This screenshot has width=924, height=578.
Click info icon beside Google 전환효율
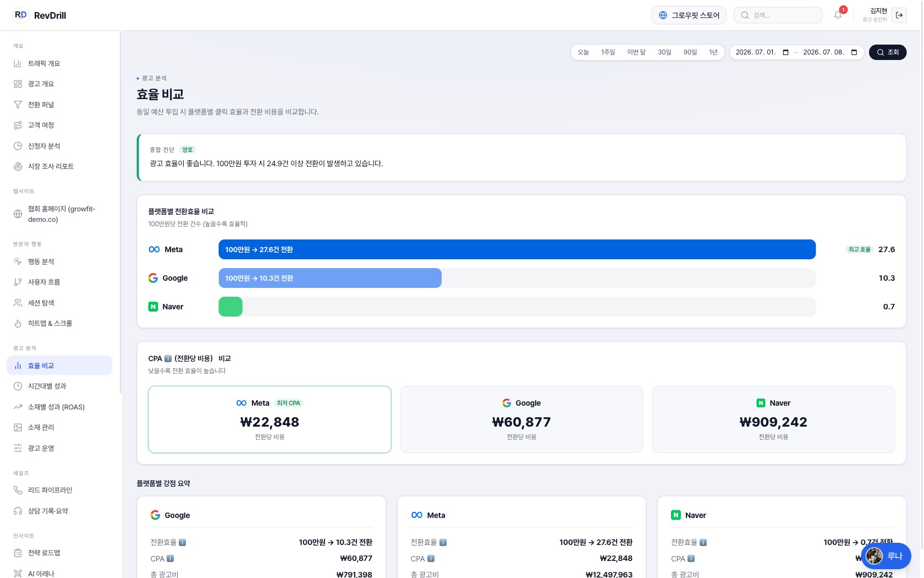click(182, 542)
